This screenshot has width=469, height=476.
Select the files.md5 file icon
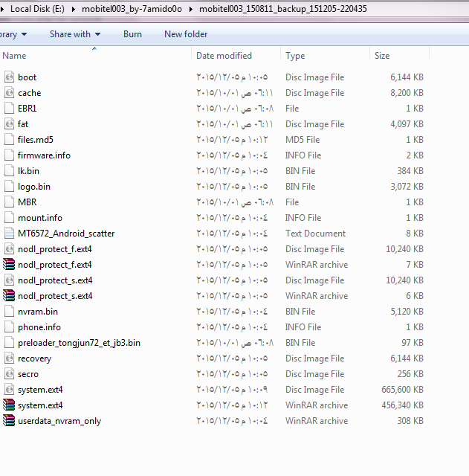click(10, 140)
